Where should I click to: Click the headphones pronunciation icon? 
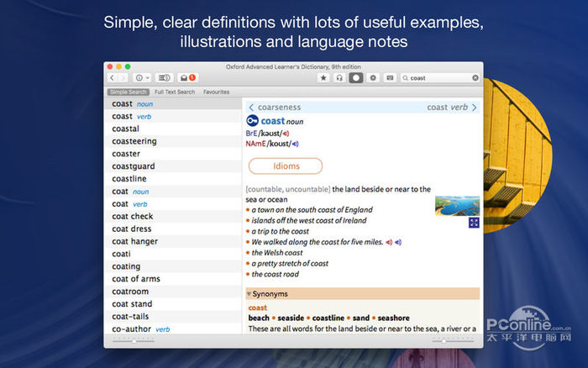coord(339,77)
